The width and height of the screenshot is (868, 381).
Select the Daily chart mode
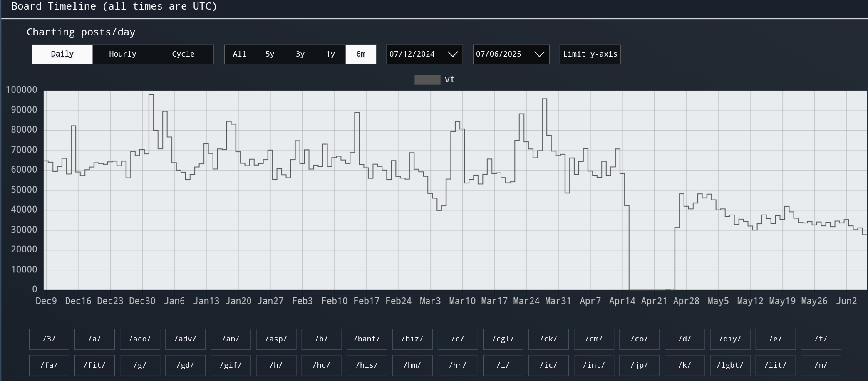pyautogui.click(x=62, y=54)
